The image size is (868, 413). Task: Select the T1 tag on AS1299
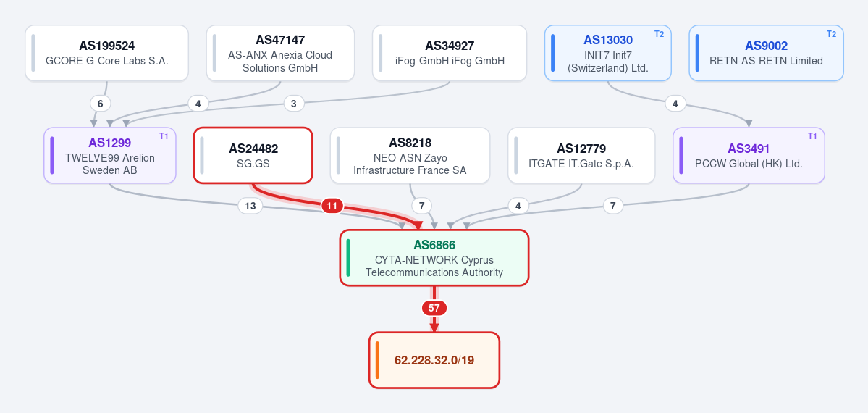click(x=164, y=136)
